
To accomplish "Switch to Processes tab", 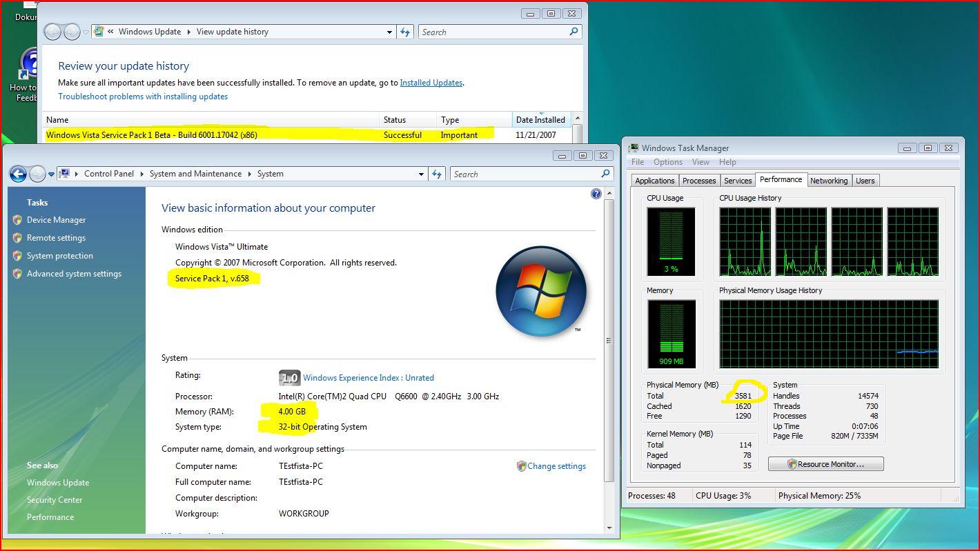I will [x=699, y=181].
